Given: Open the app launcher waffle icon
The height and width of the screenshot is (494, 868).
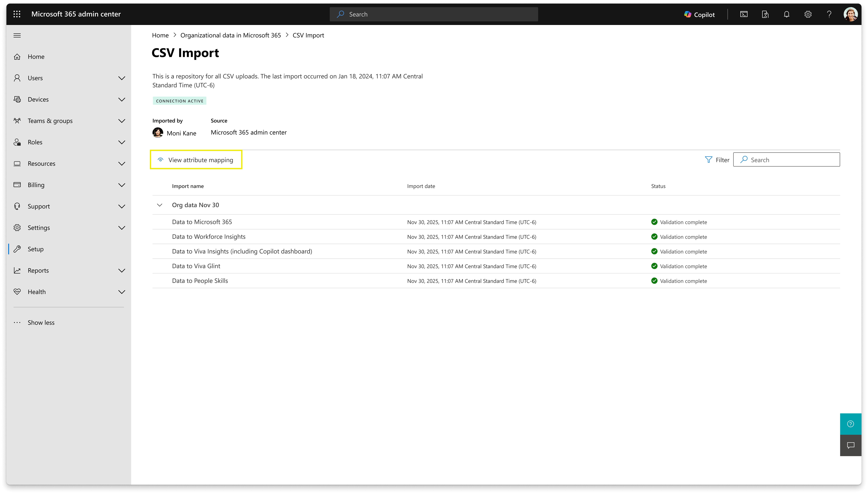Looking at the screenshot, I should 17,14.
